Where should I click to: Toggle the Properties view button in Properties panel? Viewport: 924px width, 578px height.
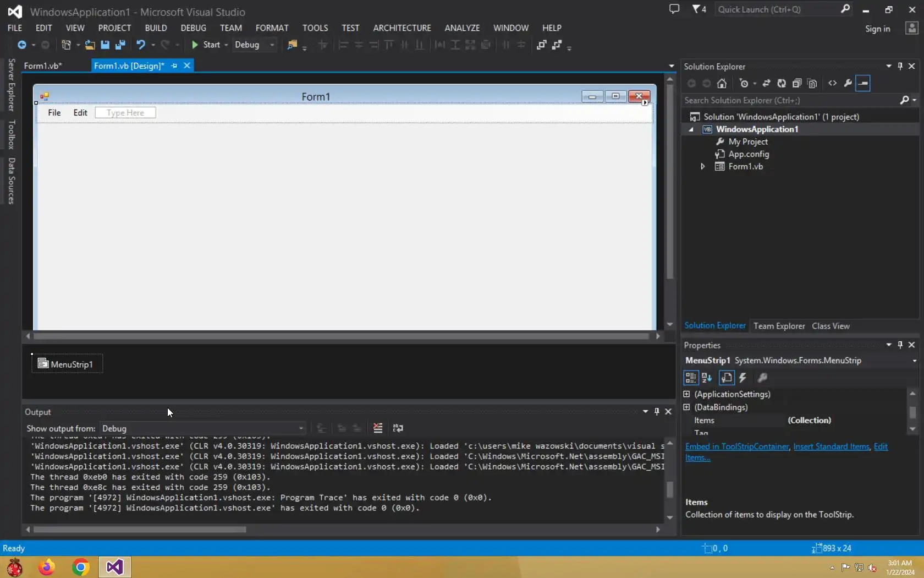(727, 378)
